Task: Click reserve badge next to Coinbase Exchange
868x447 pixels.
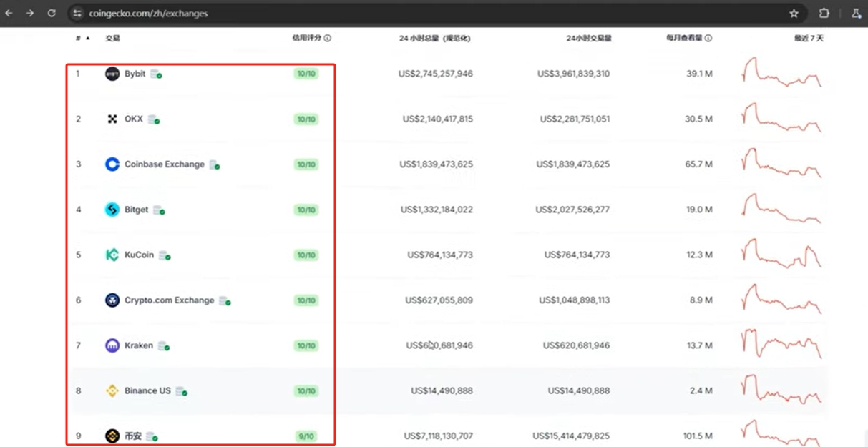Action: coord(215,165)
